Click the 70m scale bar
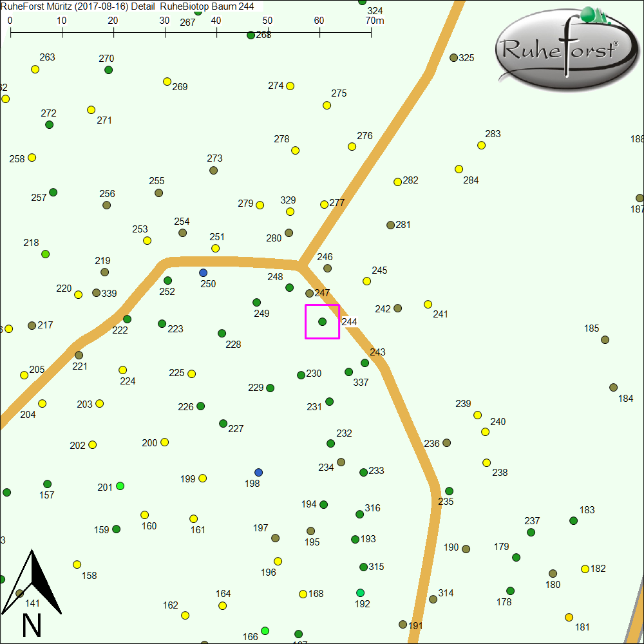Viewport: 644px width, 644px height. click(x=191, y=31)
